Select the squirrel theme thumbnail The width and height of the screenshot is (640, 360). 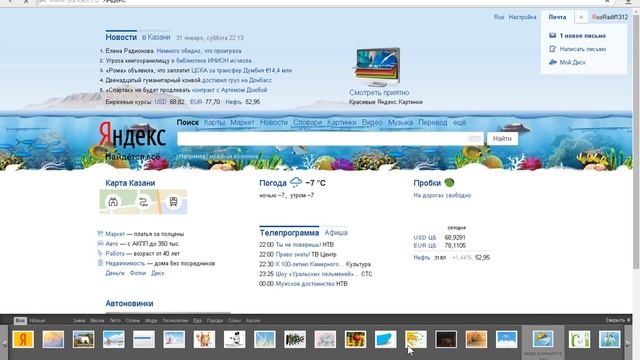tap(204, 339)
